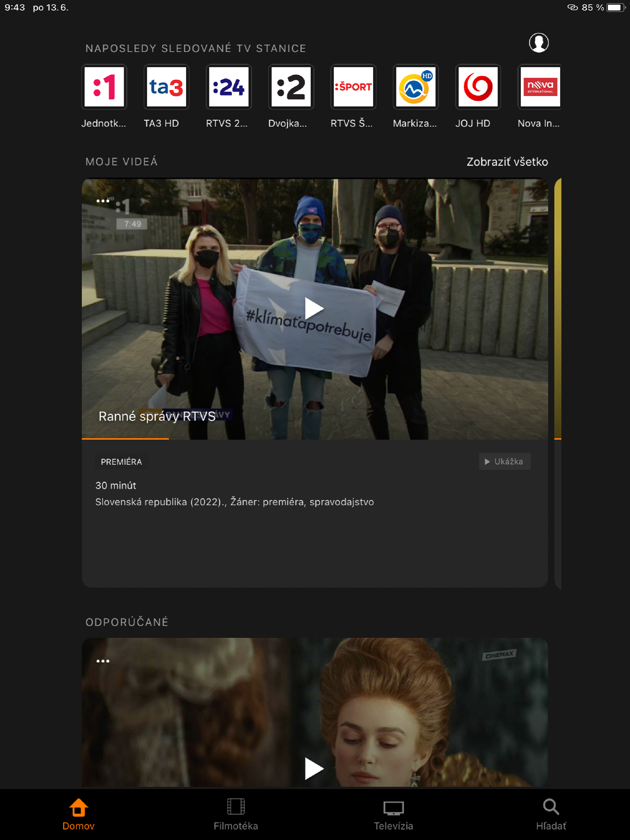
Task: Click the orange playback progress bar
Action: pos(125,439)
